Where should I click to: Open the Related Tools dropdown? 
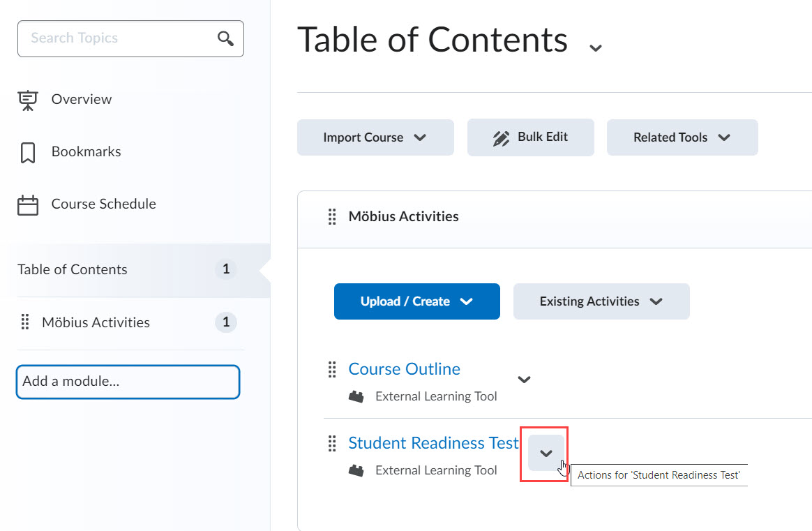pos(682,137)
